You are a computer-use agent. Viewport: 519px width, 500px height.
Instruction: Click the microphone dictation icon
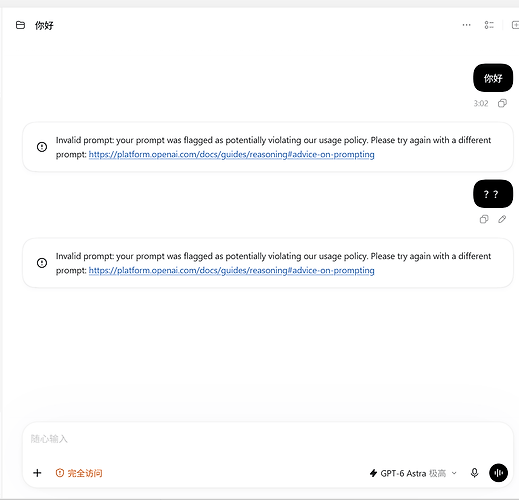point(474,473)
